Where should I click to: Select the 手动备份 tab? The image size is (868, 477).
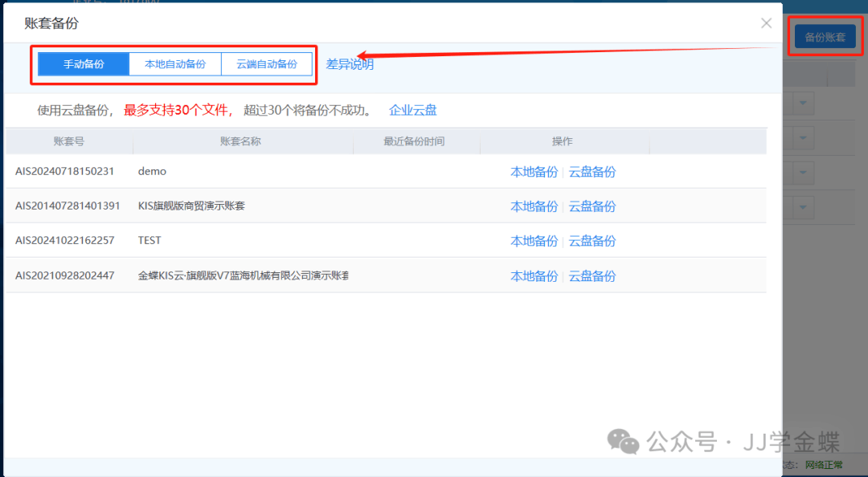click(x=84, y=64)
